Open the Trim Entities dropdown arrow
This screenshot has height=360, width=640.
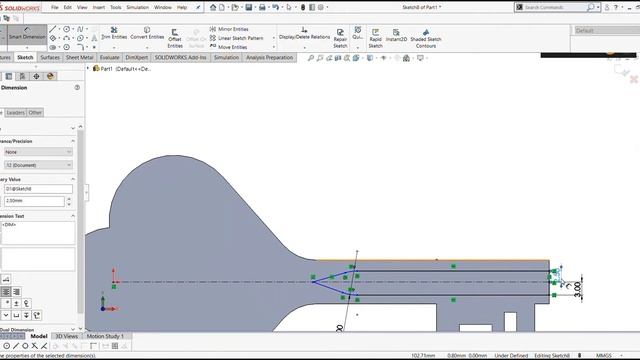pyautogui.click(x=114, y=48)
